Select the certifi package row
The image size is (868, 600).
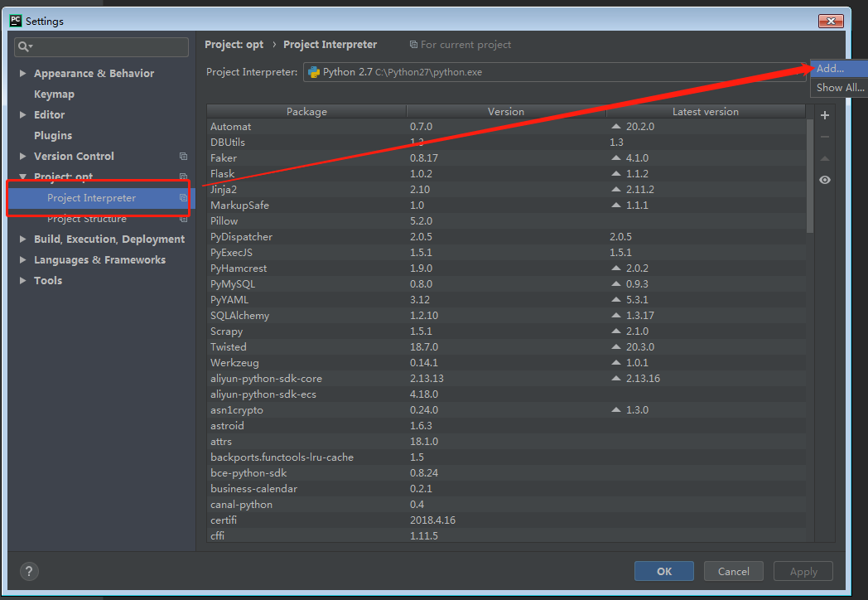(506, 520)
